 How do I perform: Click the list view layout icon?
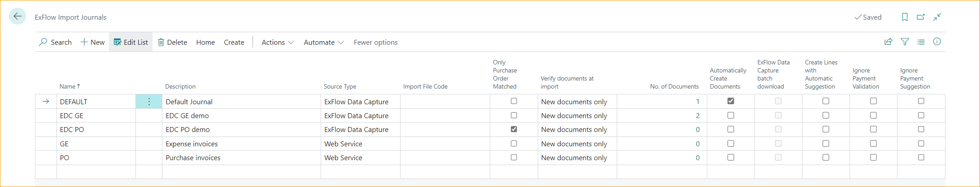pyautogui.click(x=921, y=42)
